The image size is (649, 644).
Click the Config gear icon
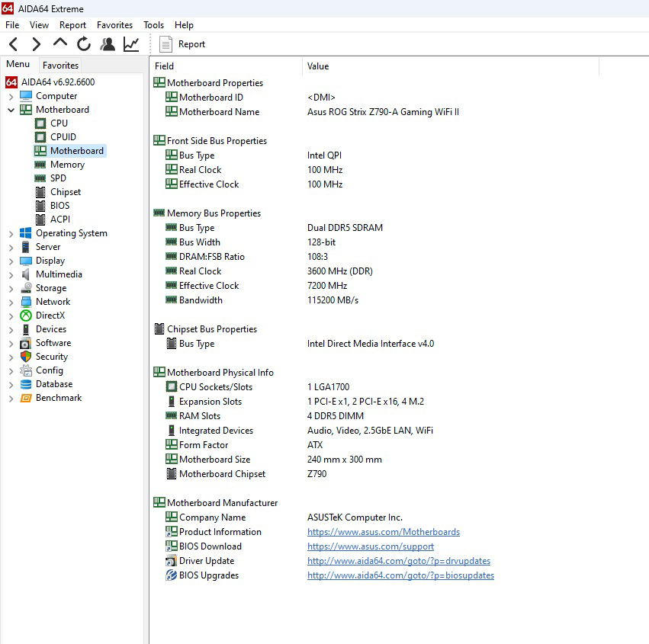pos(26,370)
